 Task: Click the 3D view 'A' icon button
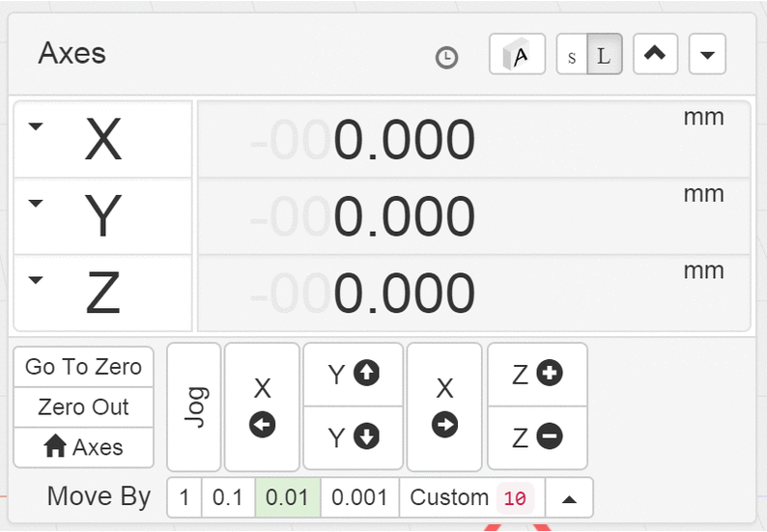pyautogui.click(x=518, y=55)
